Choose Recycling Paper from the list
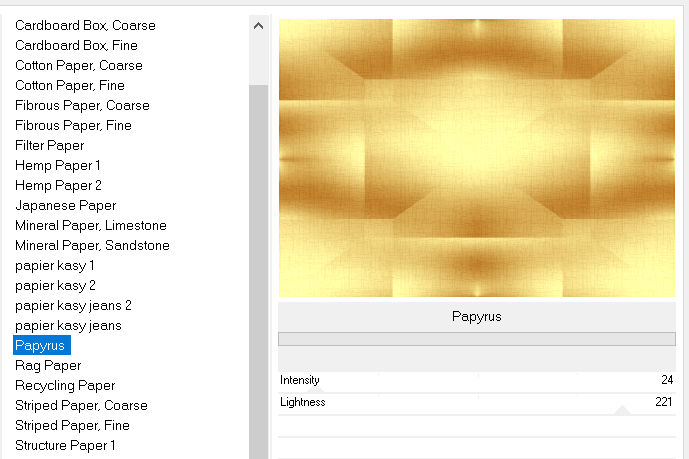The width and height of the screenshot is (689, 459). (x=65, y=385)
